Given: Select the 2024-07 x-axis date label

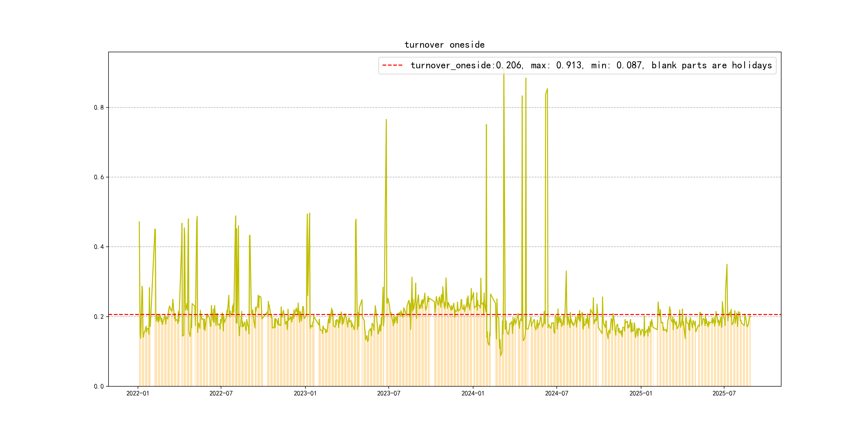Looking at the screenshot, I should (x=557, y=394).
